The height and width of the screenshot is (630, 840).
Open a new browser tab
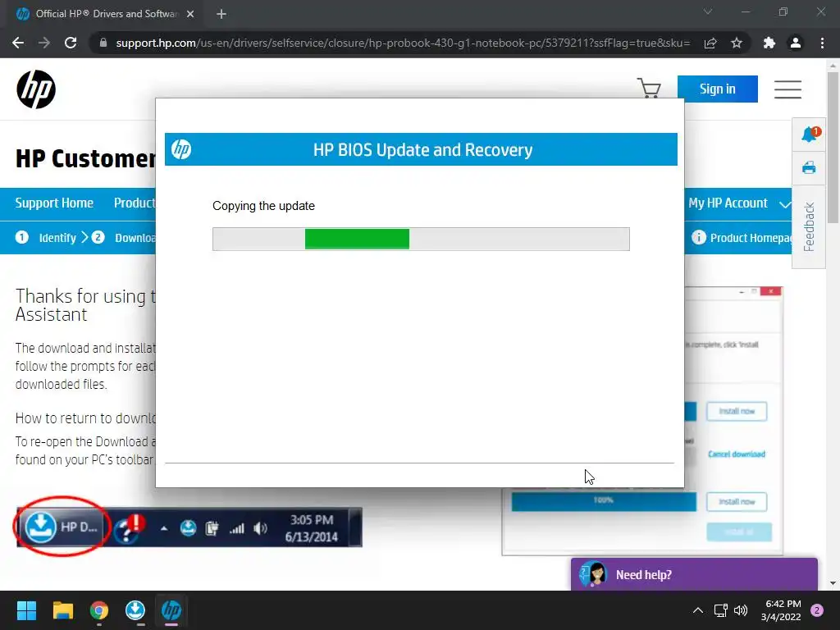221,14
